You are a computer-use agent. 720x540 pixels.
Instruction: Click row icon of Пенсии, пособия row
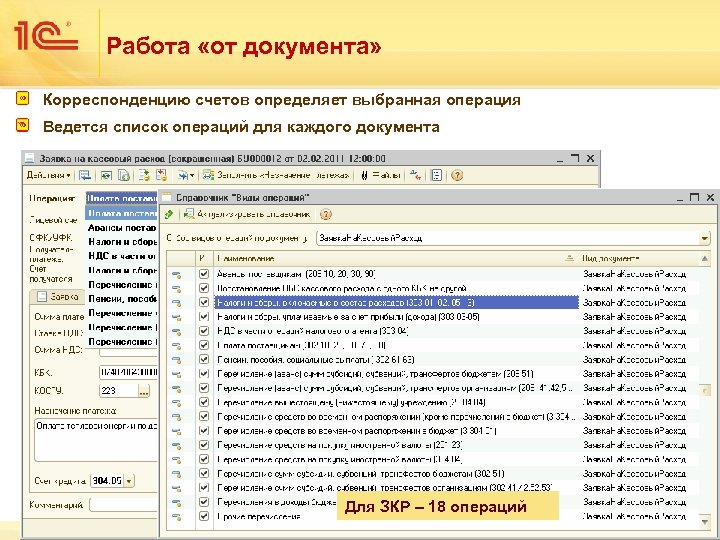click(177, 360)
